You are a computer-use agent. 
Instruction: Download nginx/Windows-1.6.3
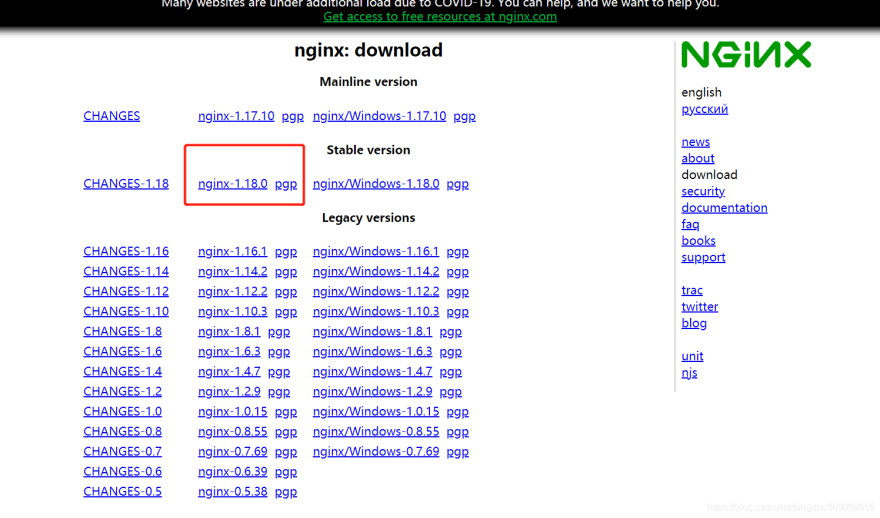point(373,352)
